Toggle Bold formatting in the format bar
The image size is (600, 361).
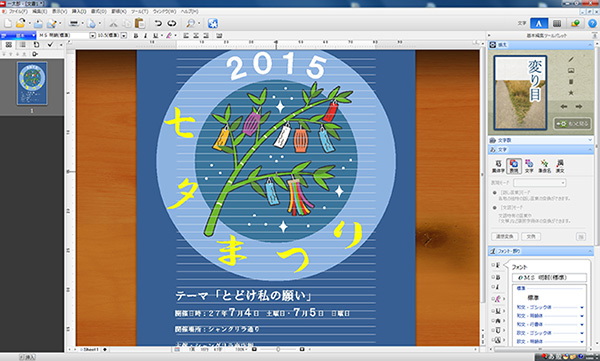pos(135,36)
